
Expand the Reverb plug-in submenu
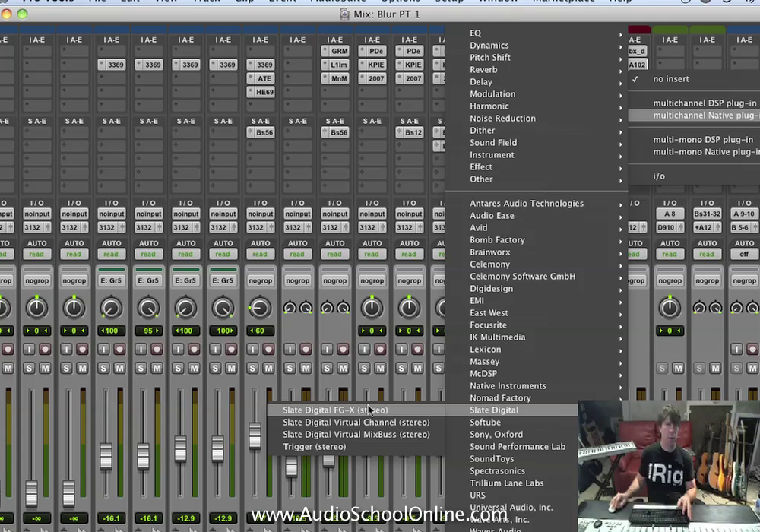pos(537,69)
